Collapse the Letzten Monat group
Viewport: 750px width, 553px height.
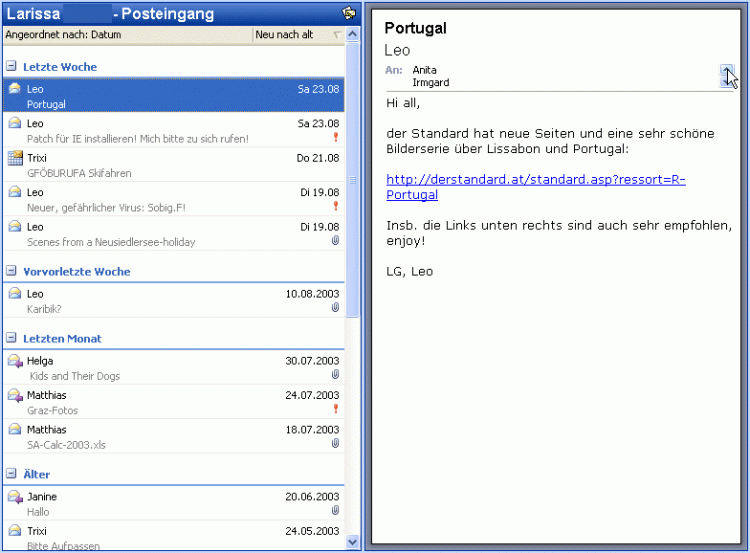[11, 338]
